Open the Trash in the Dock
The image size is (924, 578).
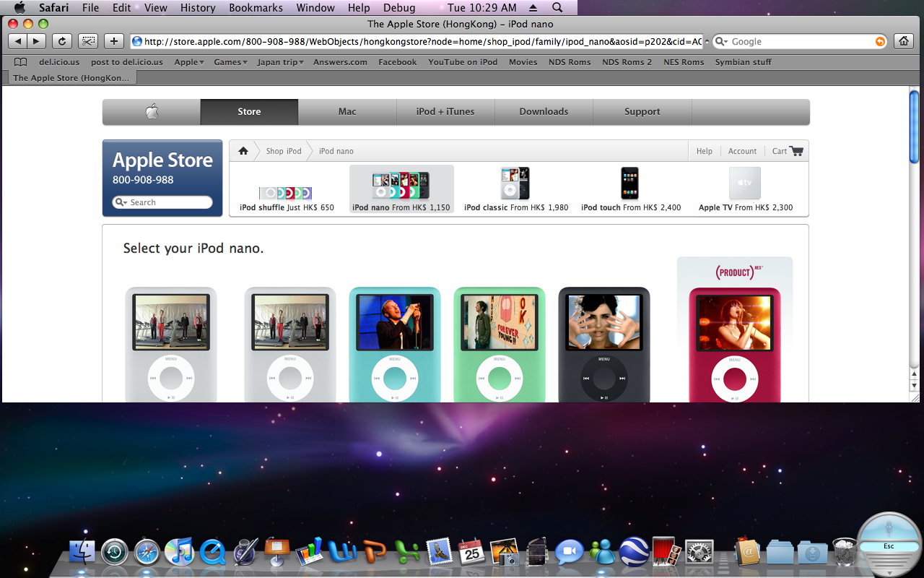tap(844, 552)
